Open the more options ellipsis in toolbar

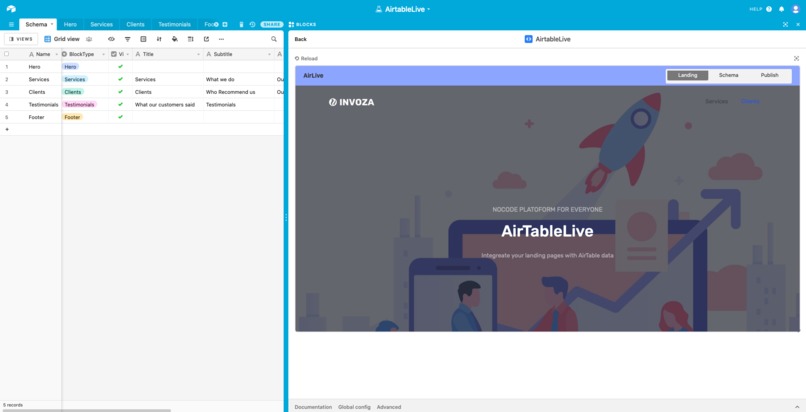(x=222, y=39)
